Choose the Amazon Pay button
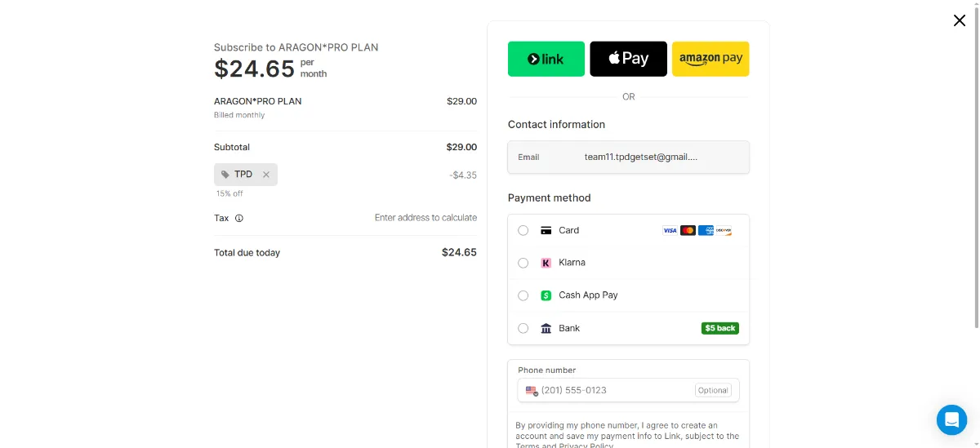980x448 pixels. [710, 59]
